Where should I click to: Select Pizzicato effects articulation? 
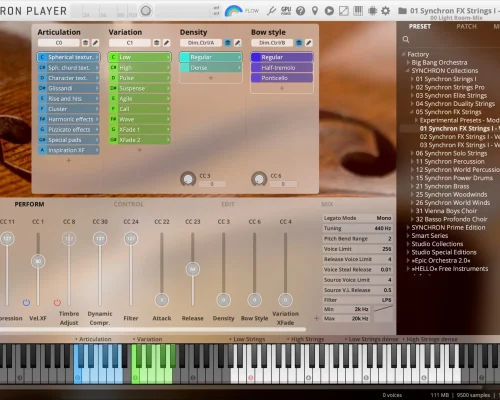[x=69, y=130]
